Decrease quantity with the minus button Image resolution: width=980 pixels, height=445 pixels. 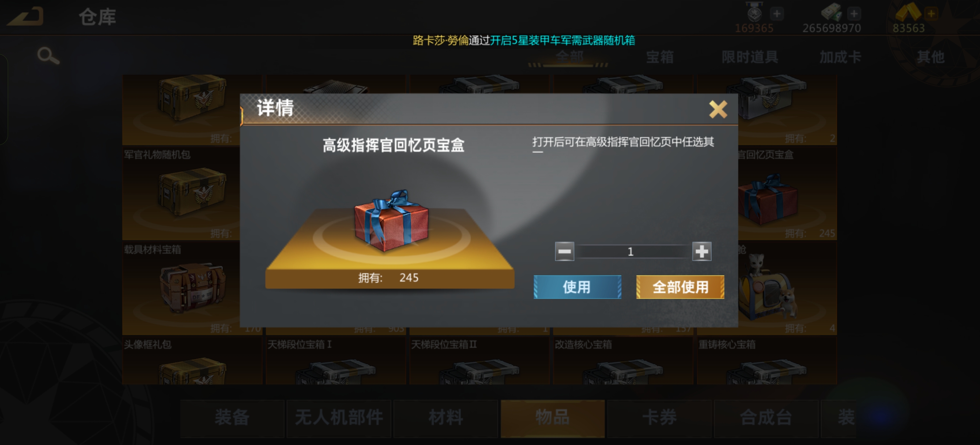[564, 252]
